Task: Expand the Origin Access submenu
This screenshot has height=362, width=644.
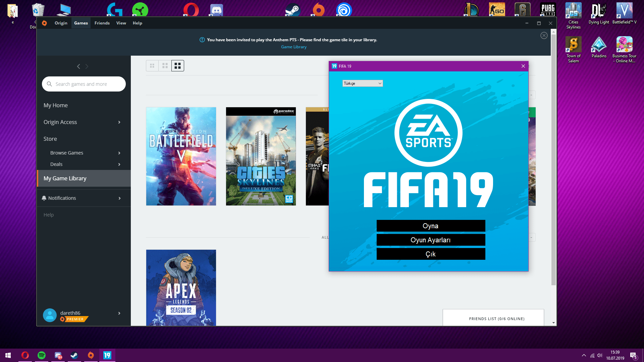Action: [119, 122]
